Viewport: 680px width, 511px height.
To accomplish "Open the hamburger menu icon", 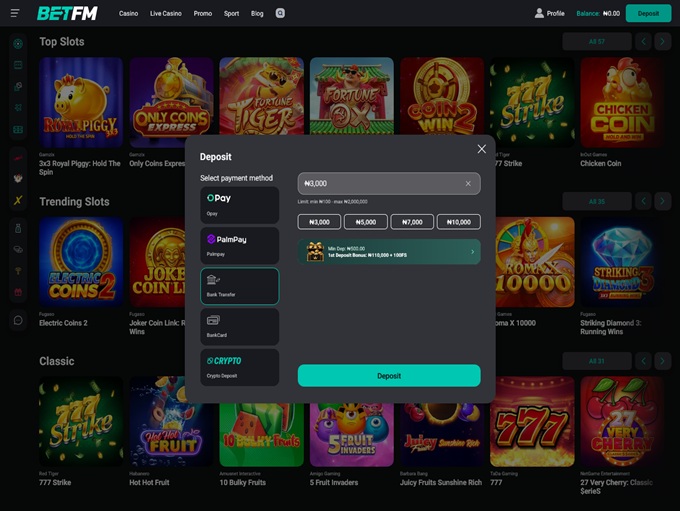I will click(15, 13).
